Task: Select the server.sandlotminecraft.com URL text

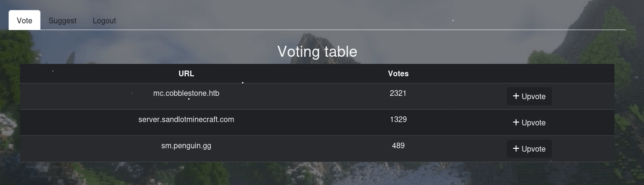Action: pyautogui.click(x=186, y=119)
